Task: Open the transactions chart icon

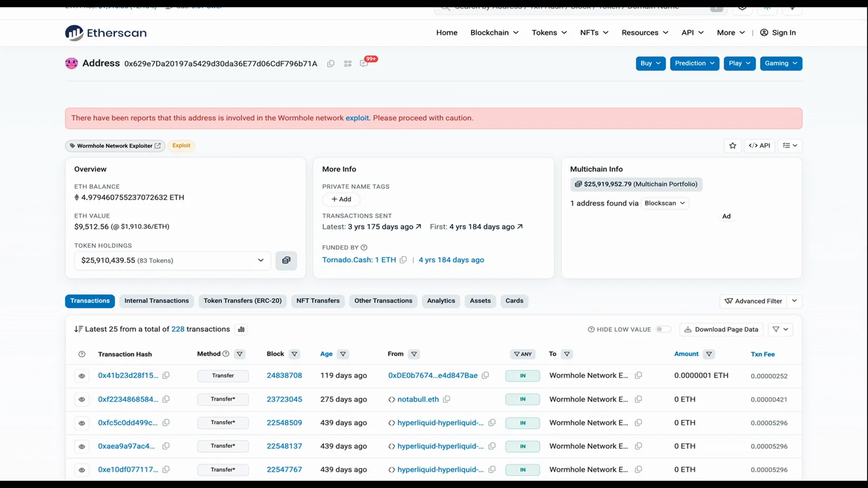Action: [x=241, y=329]
